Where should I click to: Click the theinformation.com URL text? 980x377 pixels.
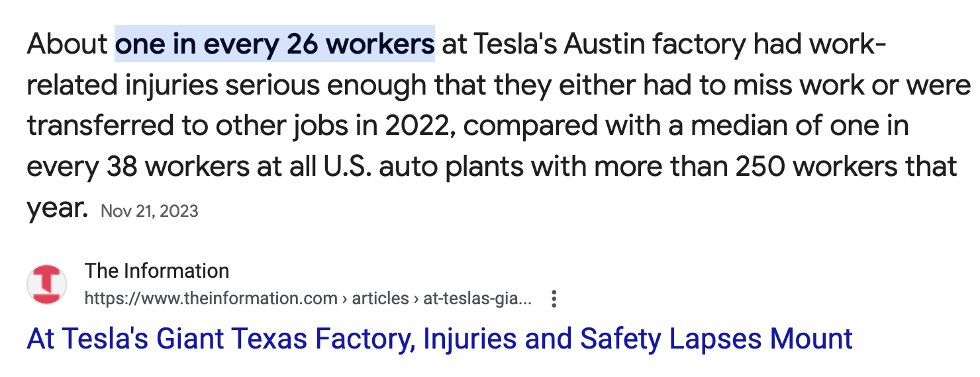point(211,299)
